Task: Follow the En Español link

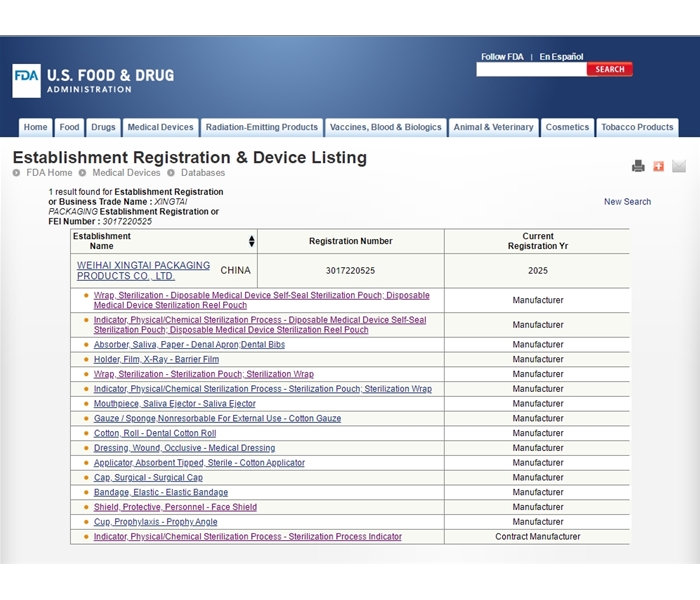Action: click(561, 57)
